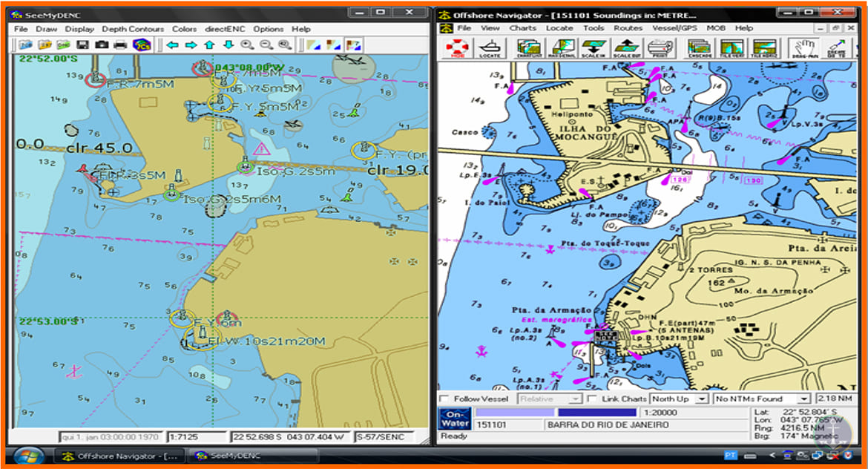This screenshot has width=868, height=469.
Task: Pan the SeeMyDENC chart up with the arrow
Action: coord(210,45)
